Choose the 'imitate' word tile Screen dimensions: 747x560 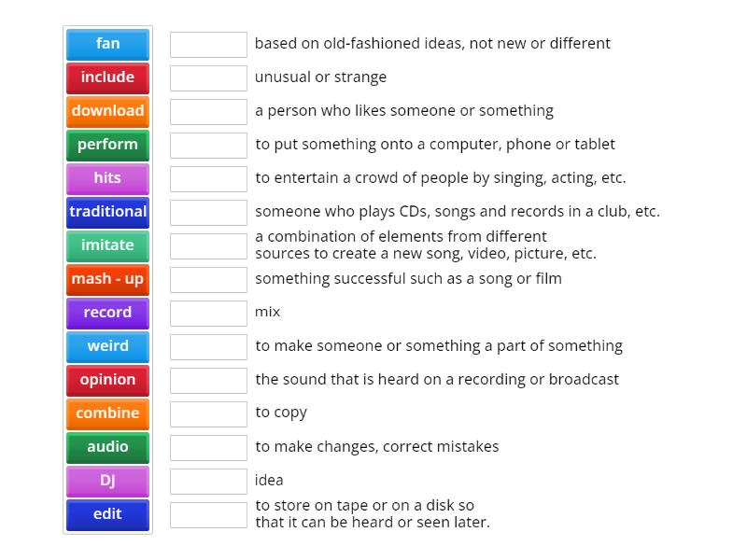click(107, 245)
